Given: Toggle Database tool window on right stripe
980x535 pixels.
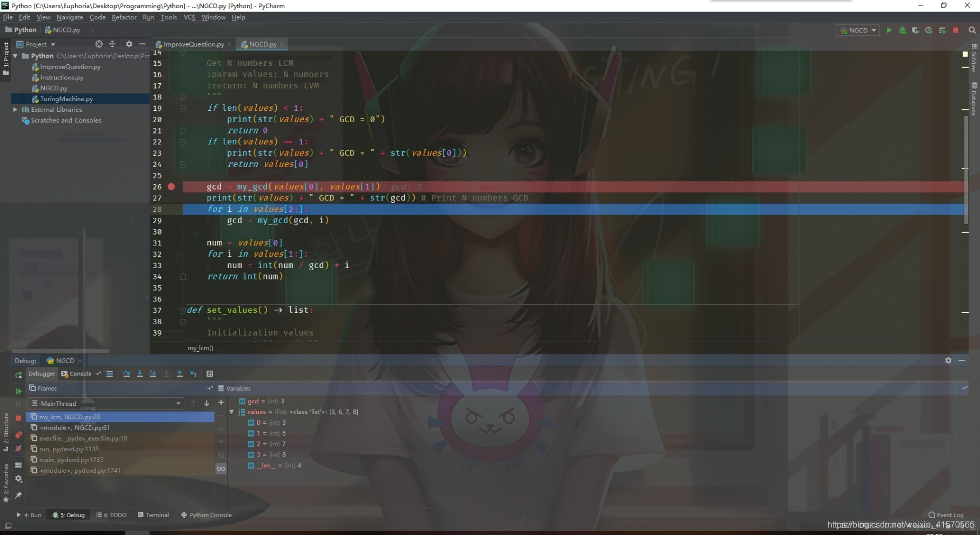Looking at the screenshot, I should 974,99.
